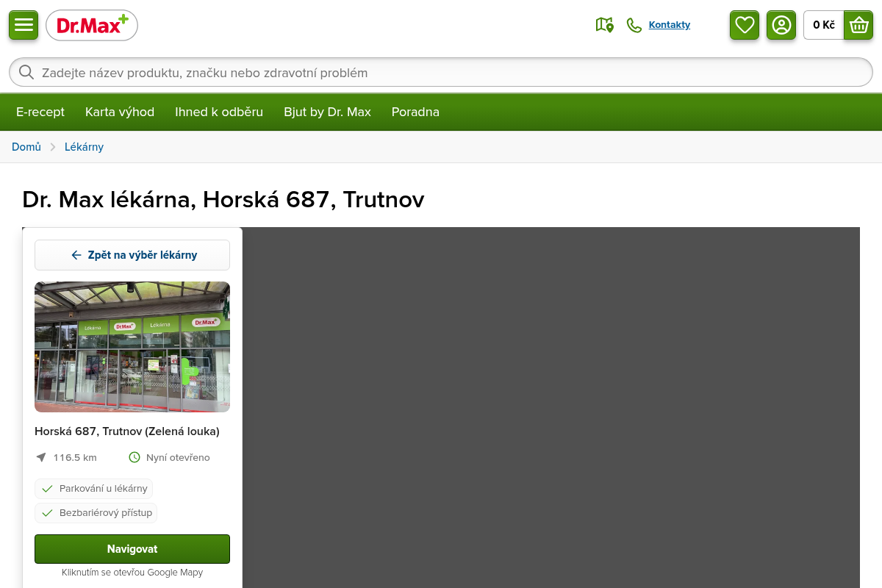Click the phone contact icon

pyautogui.click(x=634, y=25)
